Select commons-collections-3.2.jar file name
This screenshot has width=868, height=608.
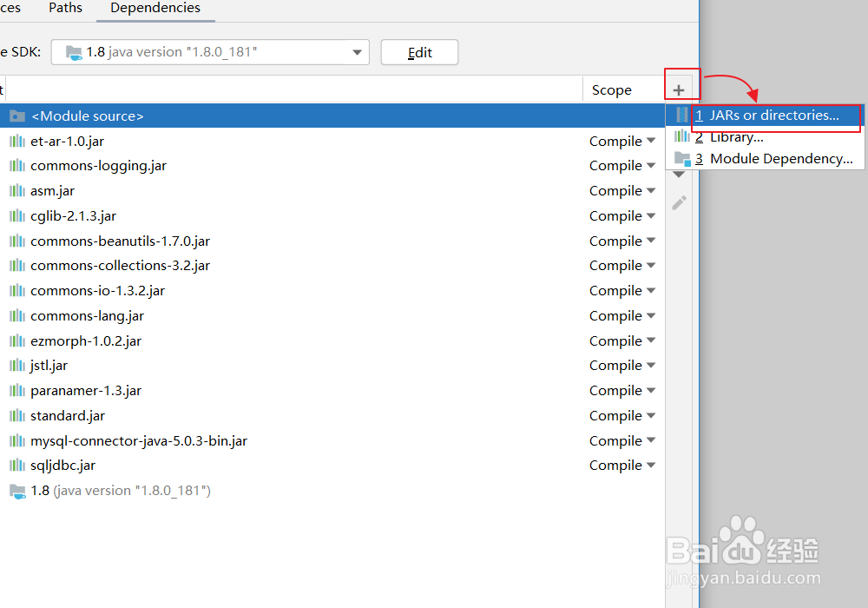click(x=120, y=266)
